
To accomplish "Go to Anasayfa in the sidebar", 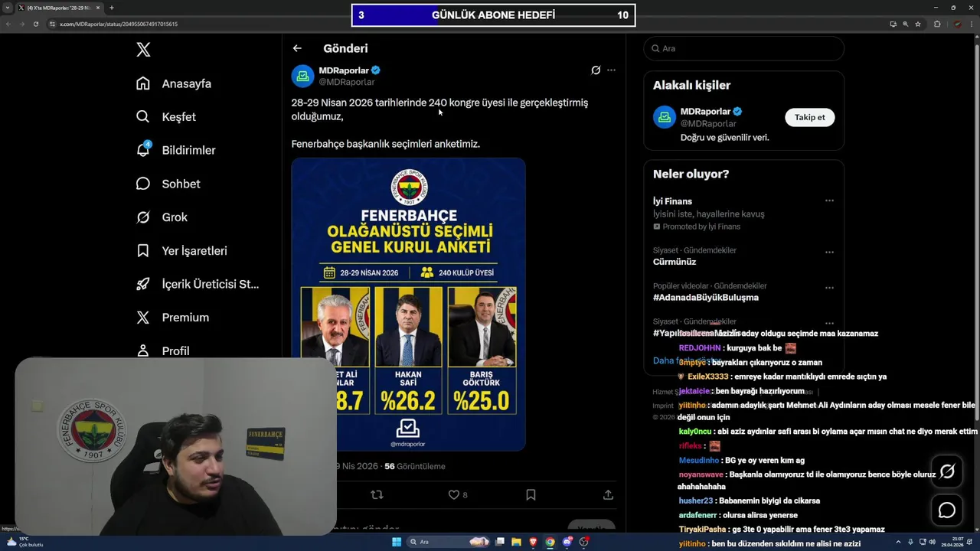I will pos(174,83).
